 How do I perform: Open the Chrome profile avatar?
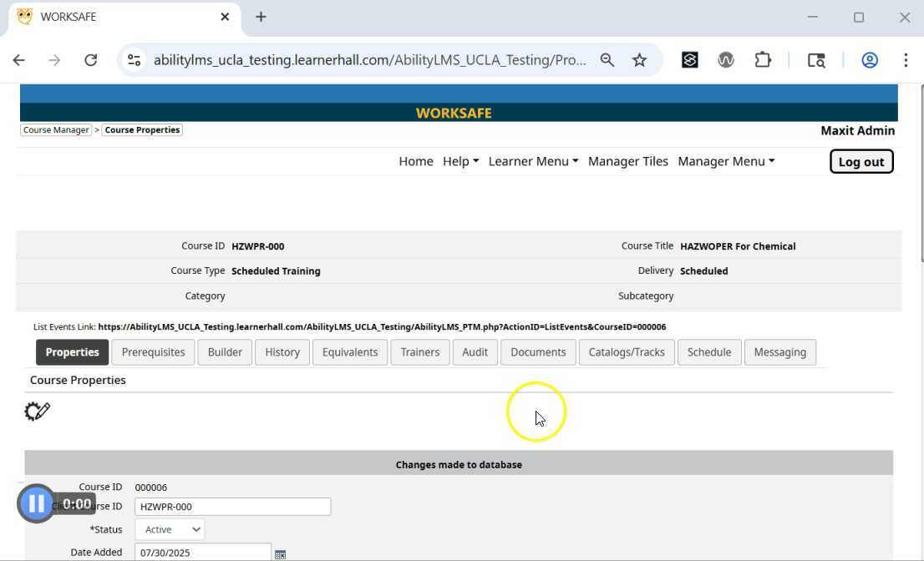click(869, 60)
